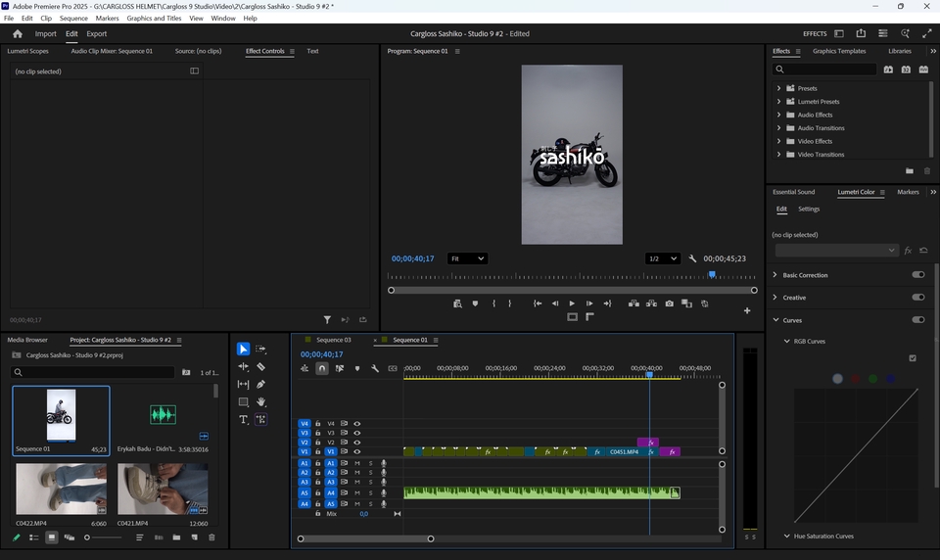Select the Razor tool in the toolbox
Image resolution: width=940 pixels, height=560 pixels.
(x=260, y=367)
